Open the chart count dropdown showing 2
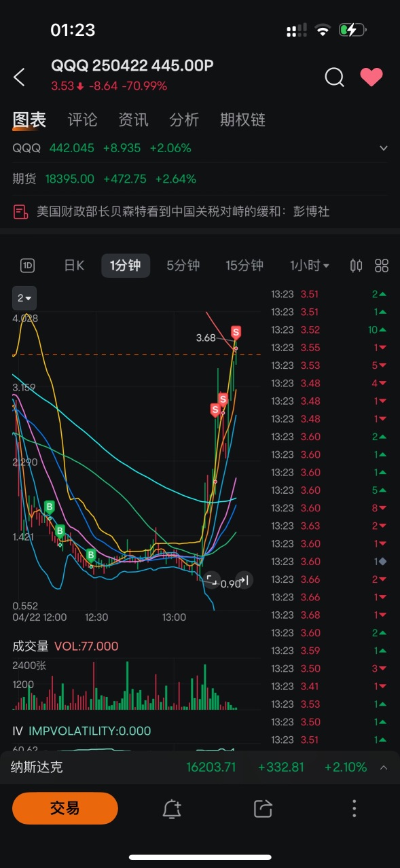The height and width of the screenshot is (868, 400). 26,298
